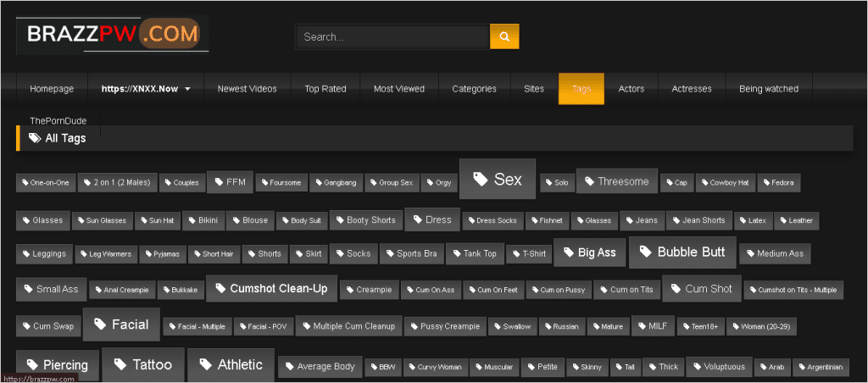Screen dimensions: 868x383
Task: Open the Sites menu item
Action: point(534,89)
